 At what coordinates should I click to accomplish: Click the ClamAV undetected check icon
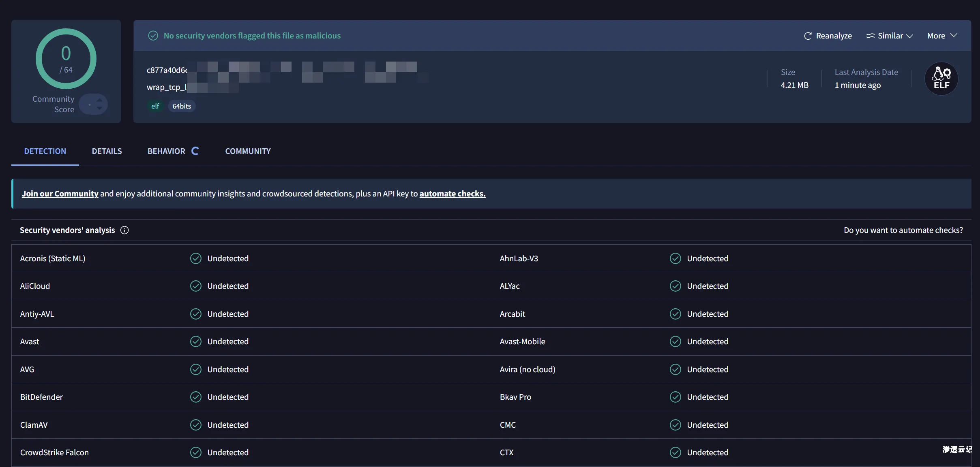pos(196,425)
